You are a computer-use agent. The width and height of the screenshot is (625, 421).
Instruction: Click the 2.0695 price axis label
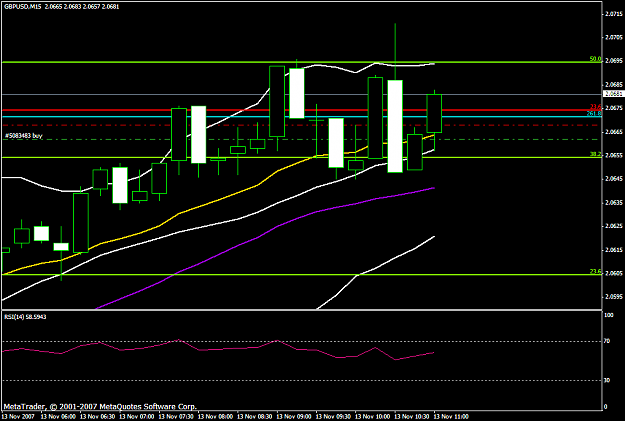tap(613, 61)
